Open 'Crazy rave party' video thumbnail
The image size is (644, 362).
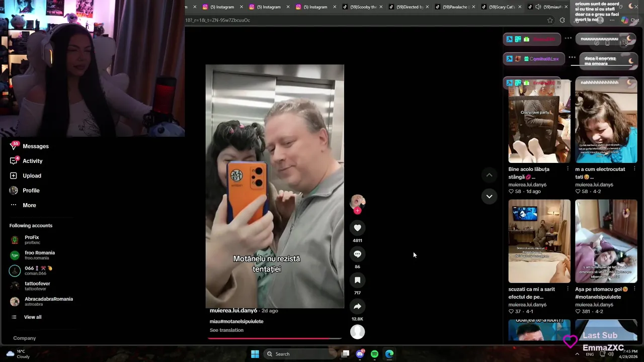[539, 121]
